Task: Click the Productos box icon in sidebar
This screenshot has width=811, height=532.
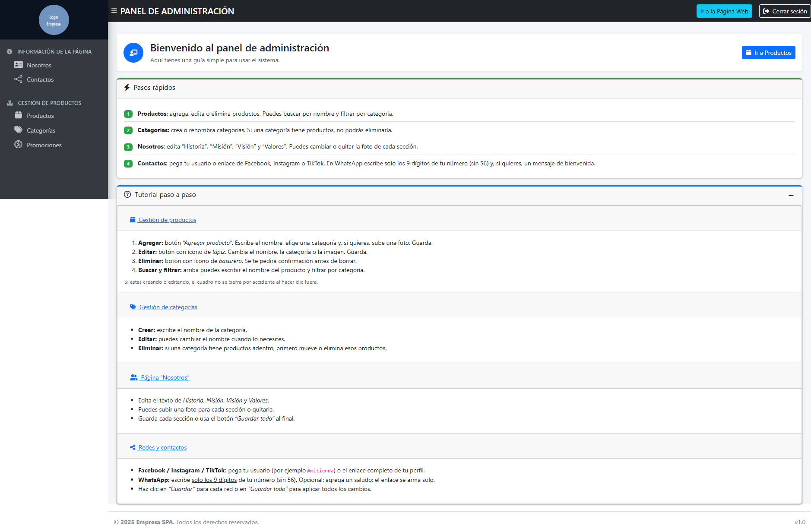Action: pyautogui.click(x=18, y=115)
